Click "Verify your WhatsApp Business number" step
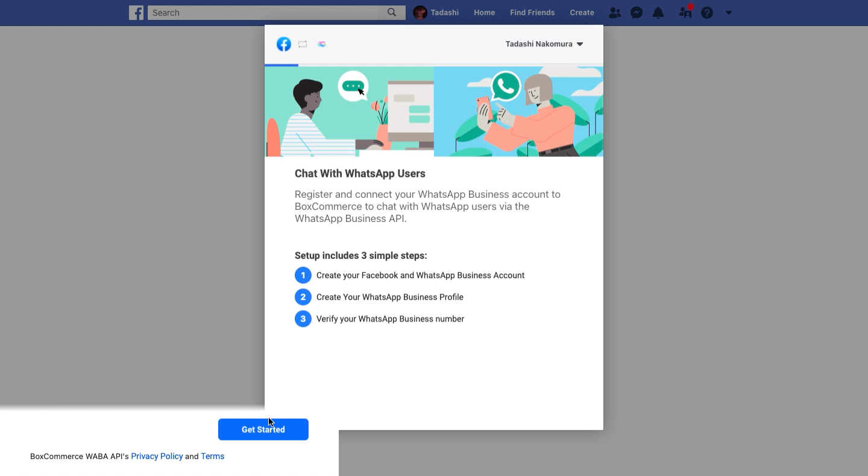868x476 pixels. point(391,319)
